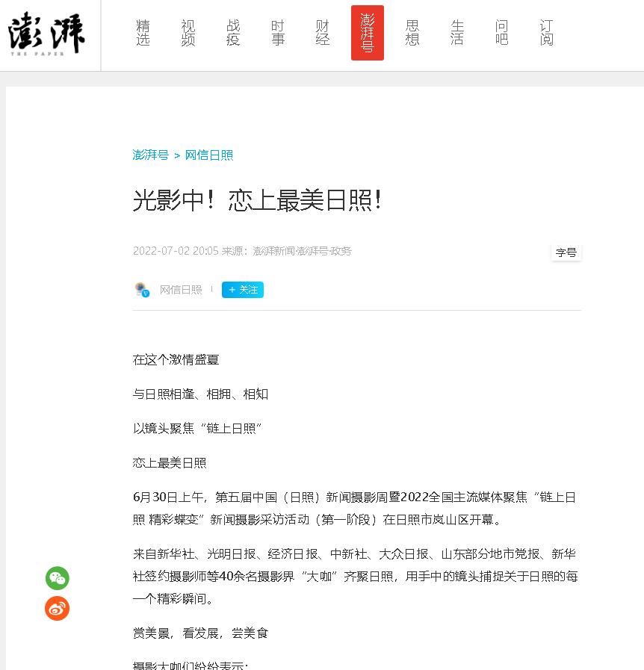Switch to the 时事 section
Image resolution: width=644 pixels, height=670 pixels.
coord(278,33)
